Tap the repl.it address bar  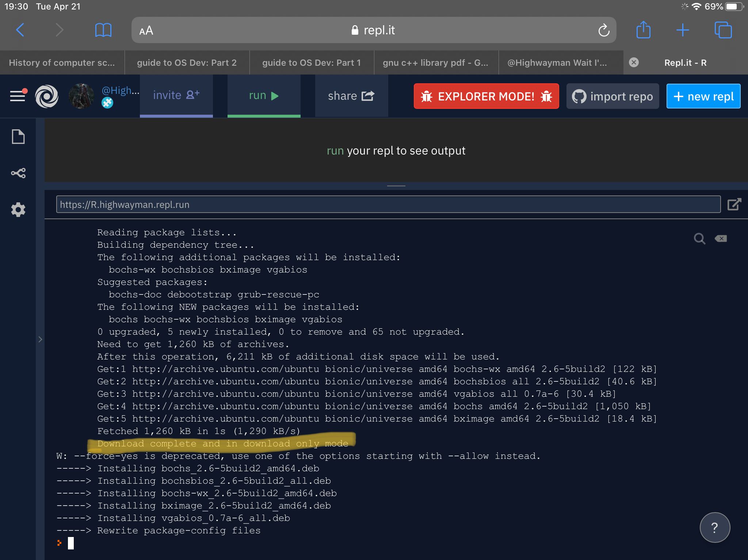374,30
